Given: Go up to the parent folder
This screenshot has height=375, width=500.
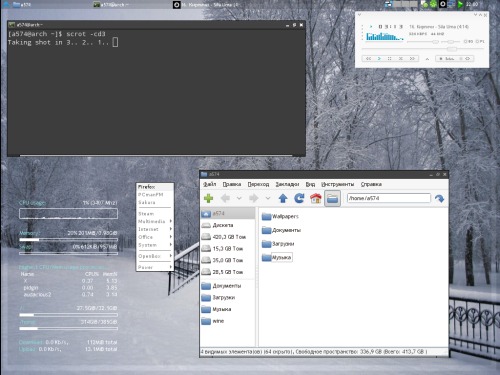Looking at the screenshot, I should [x=283, y=198].
